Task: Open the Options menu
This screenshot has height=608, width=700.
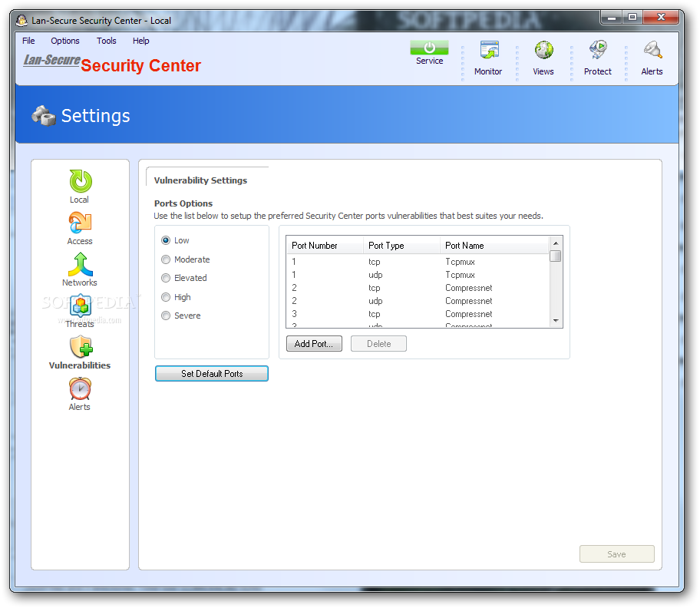Action: [65, 41]
